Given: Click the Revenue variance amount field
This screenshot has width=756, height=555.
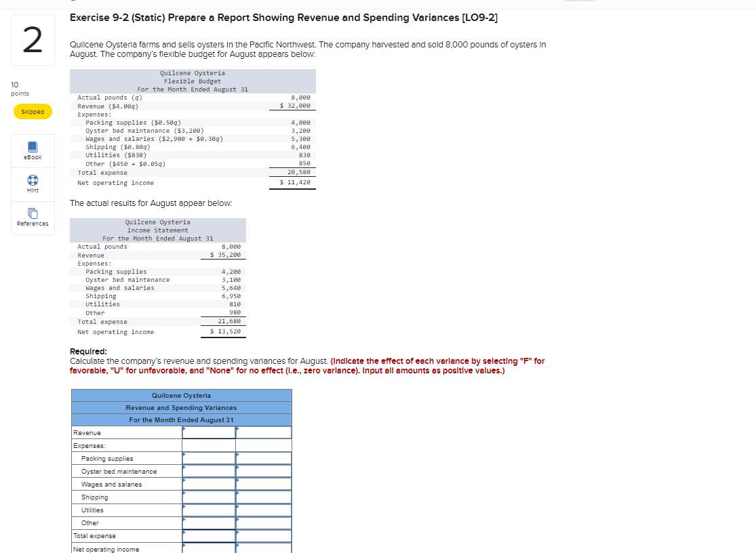Looking at the screenshot, I should pyautogui.click(x=208, y=432).
